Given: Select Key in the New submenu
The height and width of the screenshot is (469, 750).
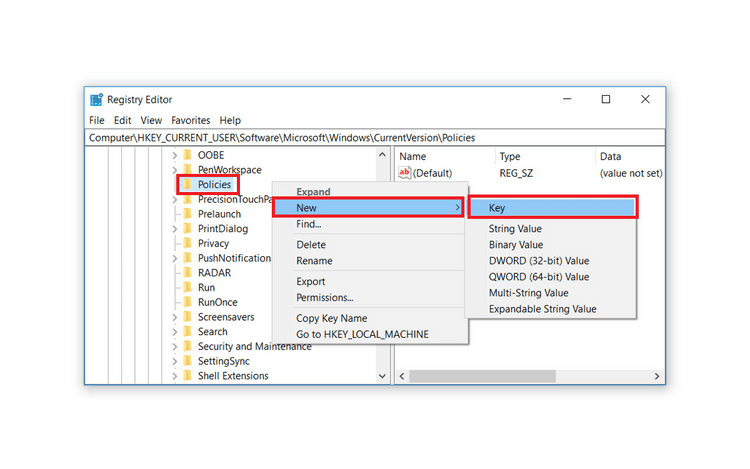Looking at the screenshot, I should 552,208.
